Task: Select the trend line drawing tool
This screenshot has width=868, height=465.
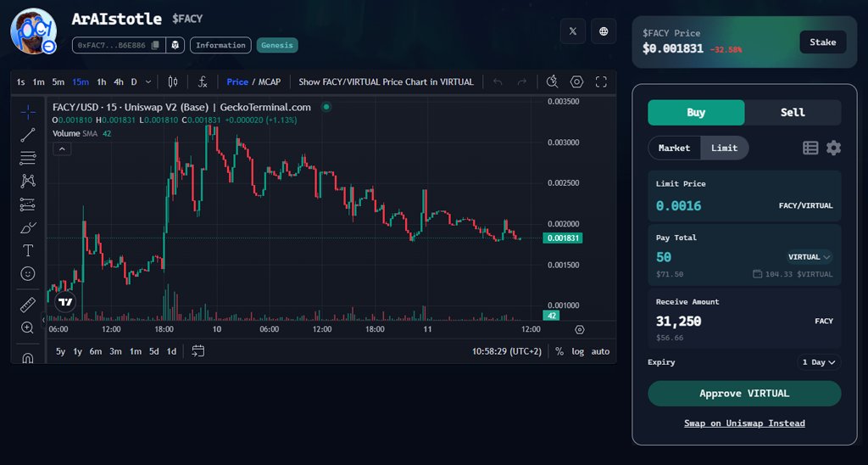Action: click(x=28, y=135)
